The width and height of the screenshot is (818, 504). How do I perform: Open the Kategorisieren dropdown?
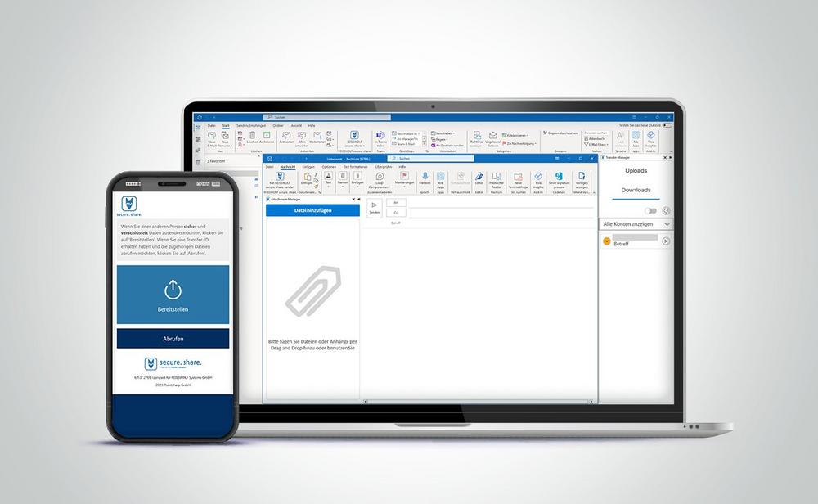click(x=515, y=135)
